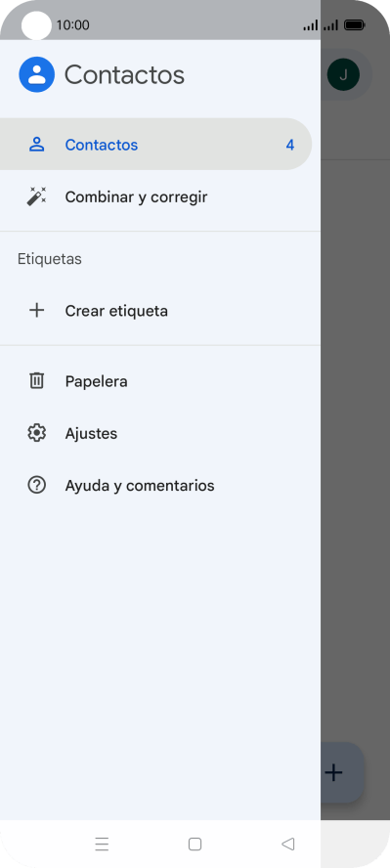Viewport: 390px width, 868px height.
Task: Open Combinar y corregir
Action: coord(160,196)
